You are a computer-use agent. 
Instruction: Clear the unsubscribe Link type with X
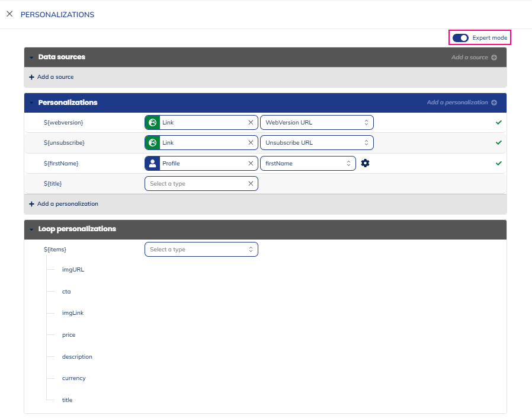251,143
